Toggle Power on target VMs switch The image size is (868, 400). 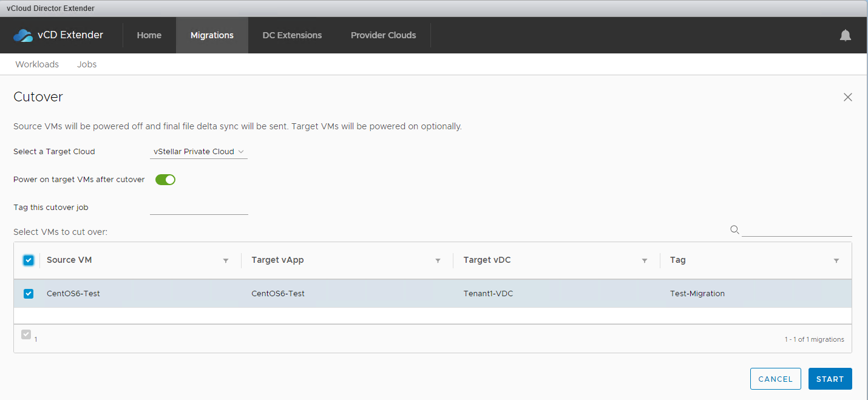click(x=165, y=180)
